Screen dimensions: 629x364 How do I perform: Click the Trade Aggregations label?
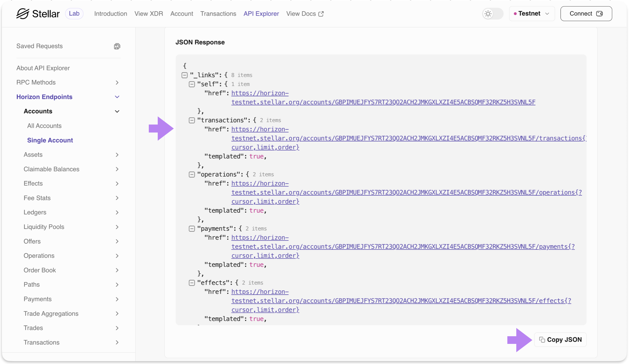[51, 314]
